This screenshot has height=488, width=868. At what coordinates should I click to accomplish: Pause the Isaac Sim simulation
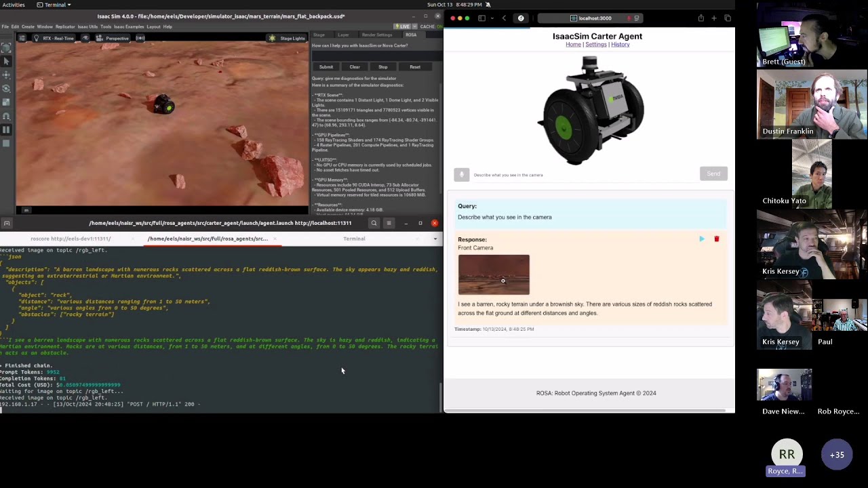[x=6, y=129]
